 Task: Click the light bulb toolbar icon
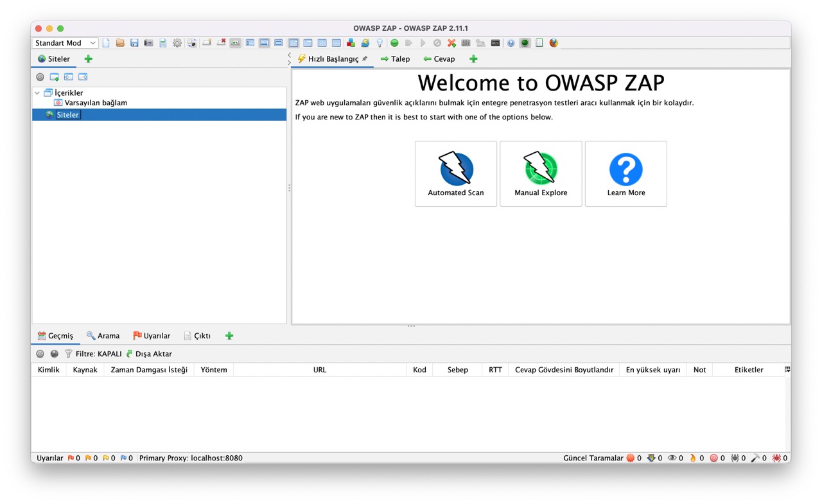click(x=379, y=43)
